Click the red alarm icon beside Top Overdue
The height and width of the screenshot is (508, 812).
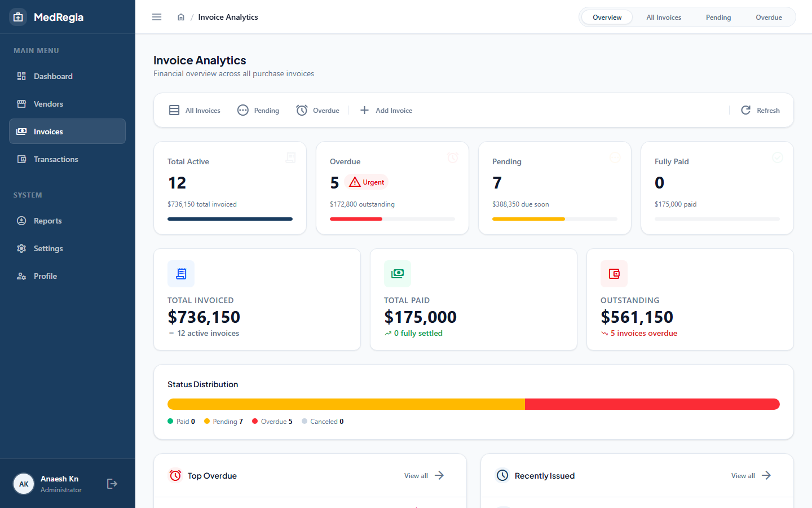click(175, 476)
